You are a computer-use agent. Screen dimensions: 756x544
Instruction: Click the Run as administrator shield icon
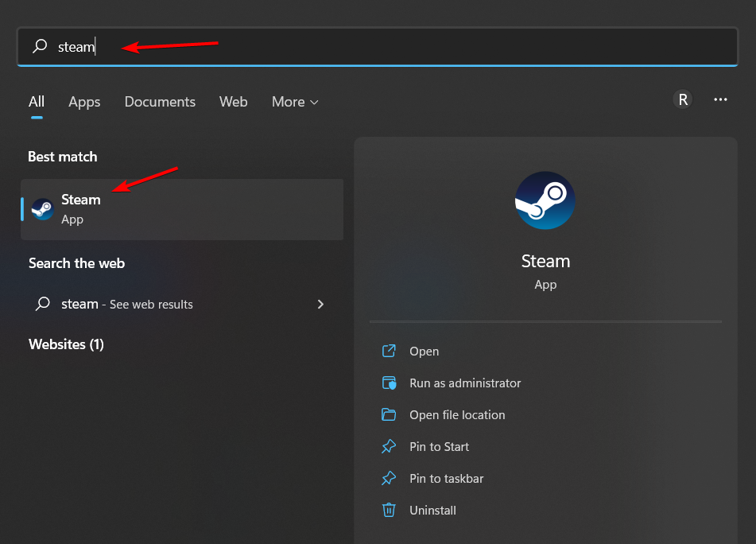[389, 383]
